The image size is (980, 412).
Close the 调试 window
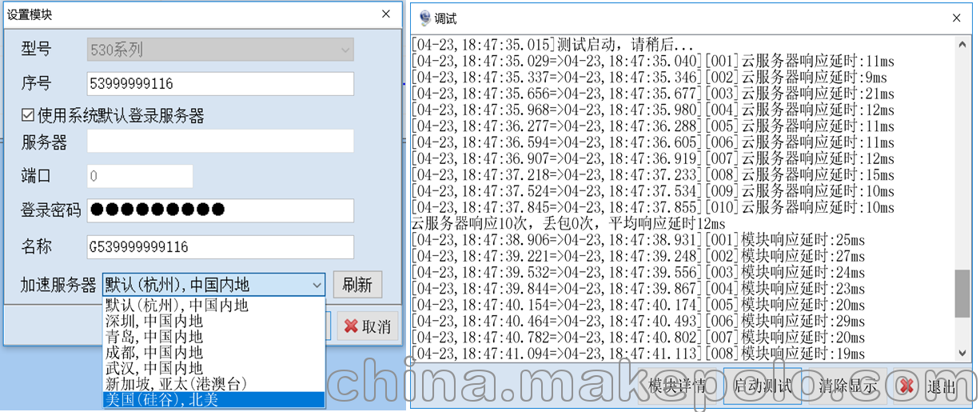pyautogui.click(x=956, y=18)
